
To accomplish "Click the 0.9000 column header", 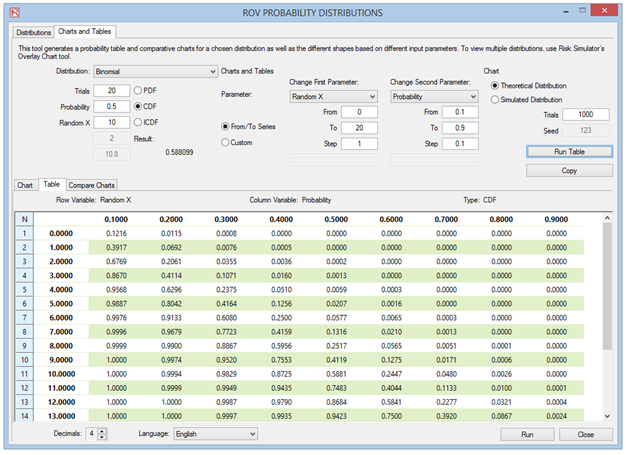I will tap(556, 219).
